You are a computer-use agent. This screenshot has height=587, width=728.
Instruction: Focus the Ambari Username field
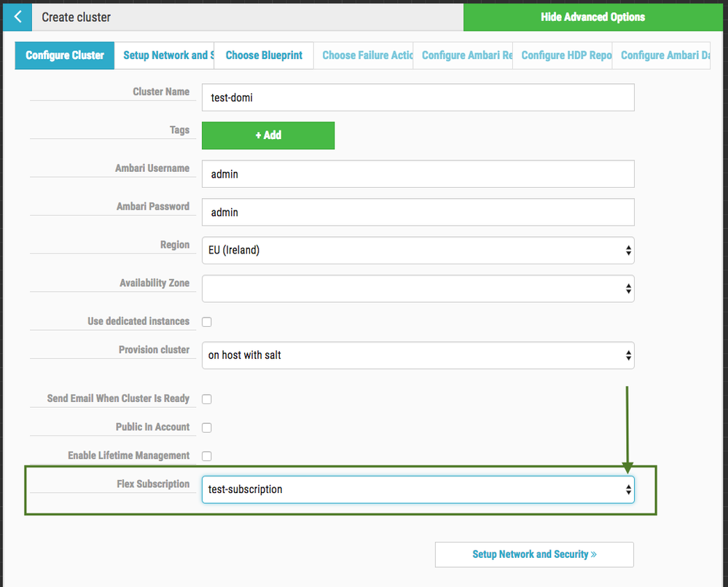(418, 174)
